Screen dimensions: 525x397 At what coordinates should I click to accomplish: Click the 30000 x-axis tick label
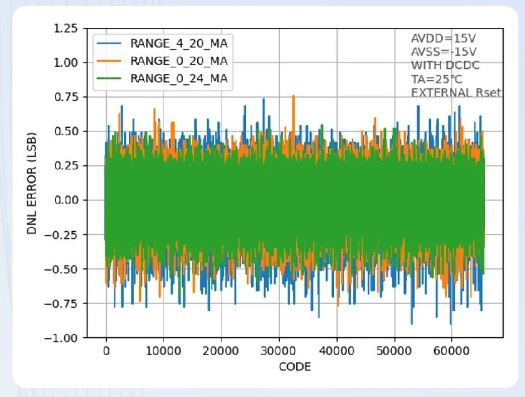278,351
